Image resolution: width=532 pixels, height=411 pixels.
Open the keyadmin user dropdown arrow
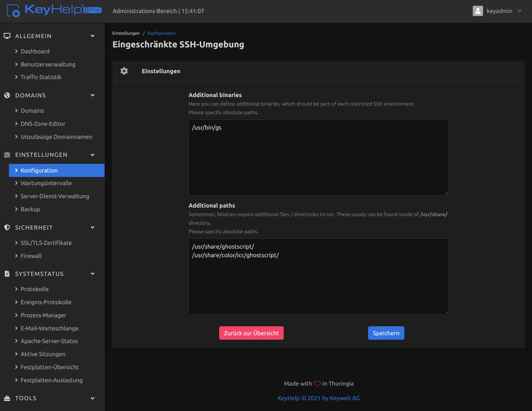click(x=519, y=11)
